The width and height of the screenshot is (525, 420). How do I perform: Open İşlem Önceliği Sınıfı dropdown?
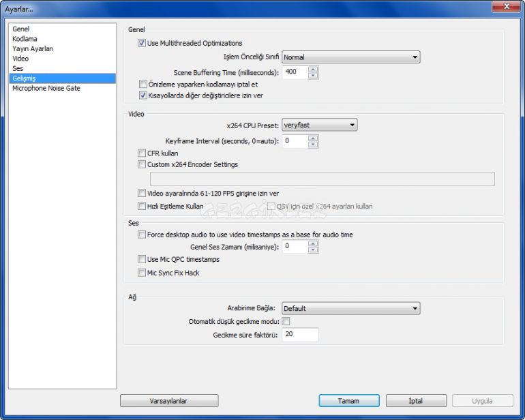pos(350,57)
